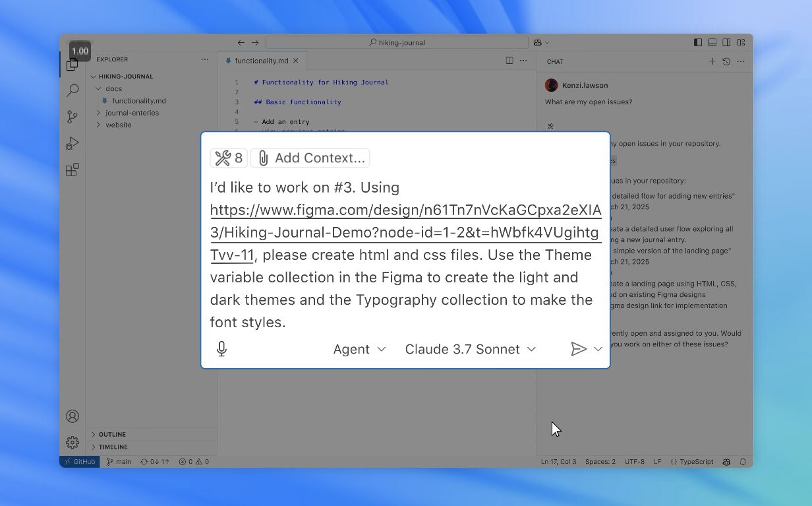Click the tools icon below the chat question
The image size is (812, 506).
click(x=550, y=126)
